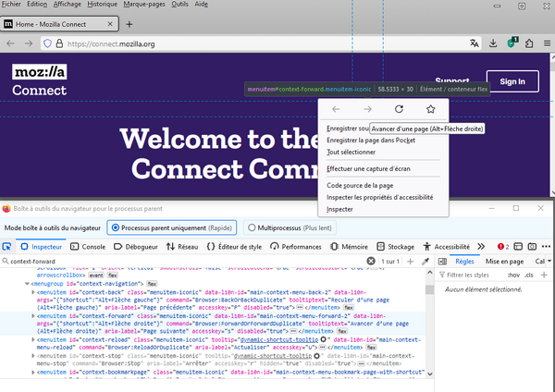
Task: Click the translate page icon
Action: (x=475, y=43)
